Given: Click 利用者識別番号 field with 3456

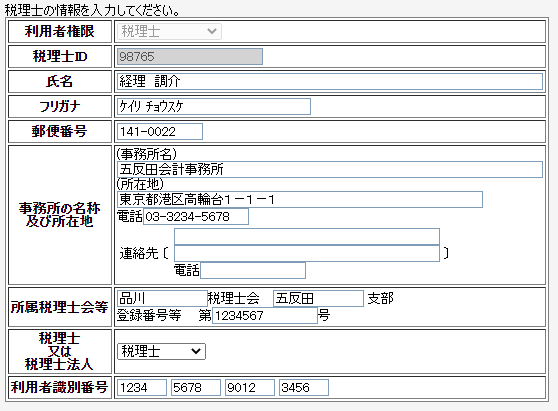Looking at the screenshot, I should tap(304, 387).
